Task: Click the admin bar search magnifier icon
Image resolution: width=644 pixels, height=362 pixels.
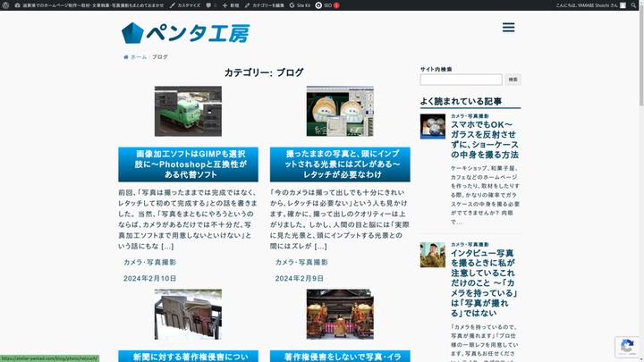Action: click(x=633, y=5)
